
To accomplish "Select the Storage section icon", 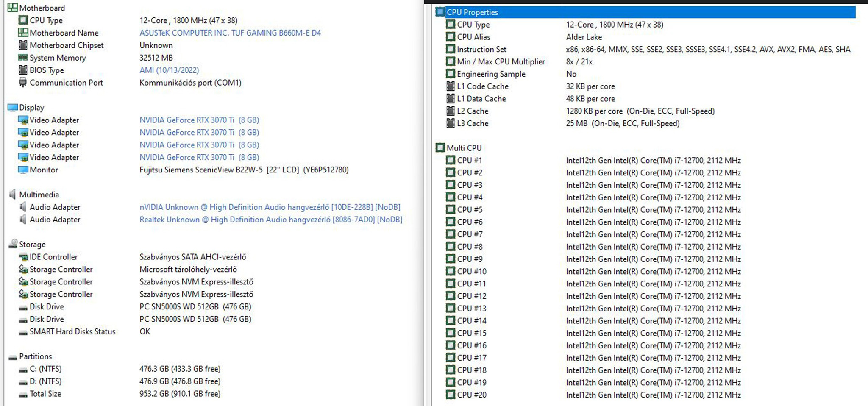I will (x=13, y=244).
